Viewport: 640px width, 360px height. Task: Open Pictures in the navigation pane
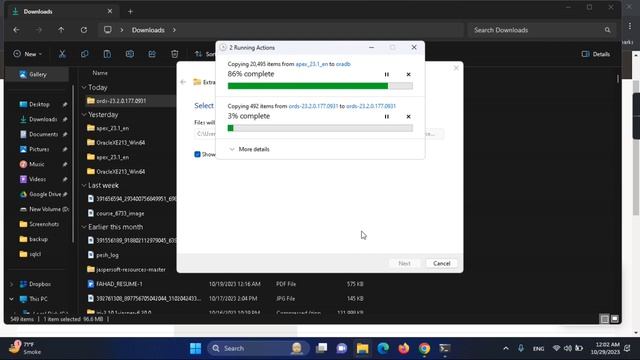pos(39,149)
